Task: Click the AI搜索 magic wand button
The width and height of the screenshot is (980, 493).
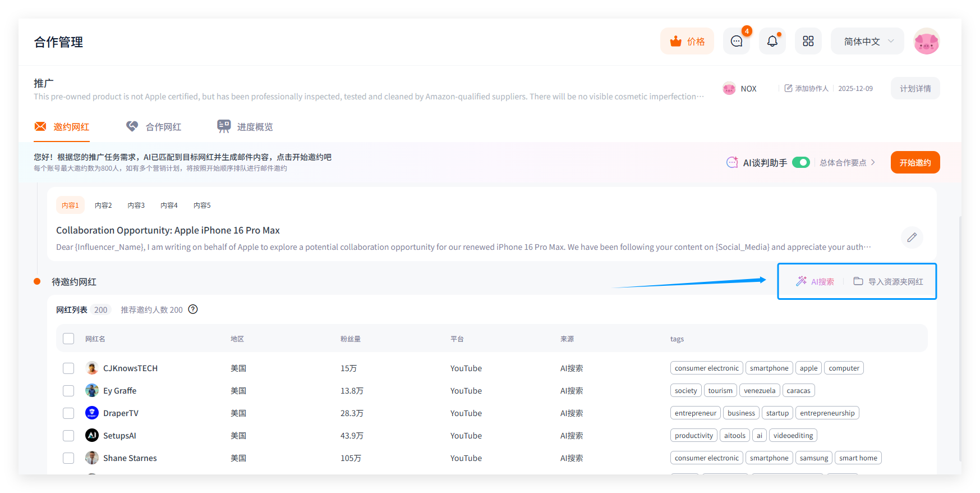Action: click(x=815, y=281)
